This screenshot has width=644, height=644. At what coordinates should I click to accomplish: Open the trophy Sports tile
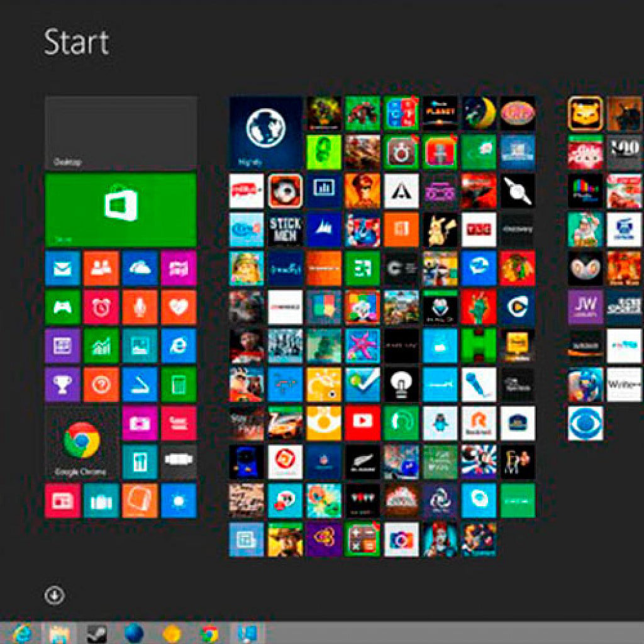(62, 384)
